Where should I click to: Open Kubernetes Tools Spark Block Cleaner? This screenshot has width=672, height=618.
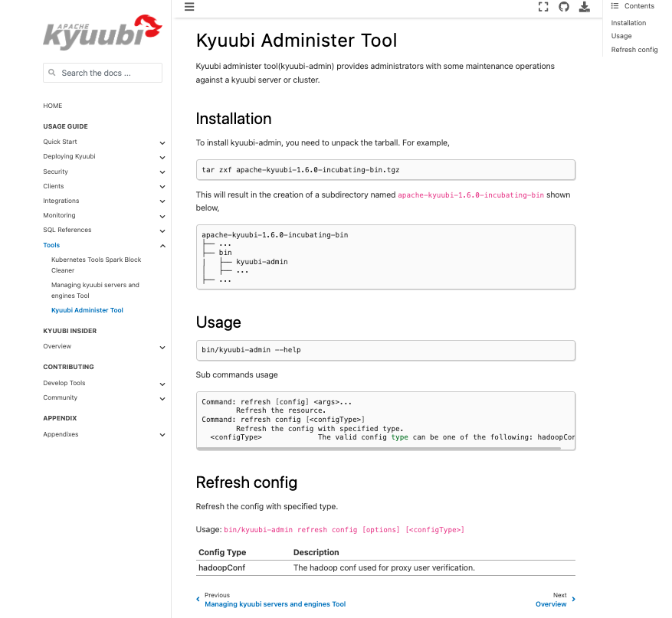96,265
